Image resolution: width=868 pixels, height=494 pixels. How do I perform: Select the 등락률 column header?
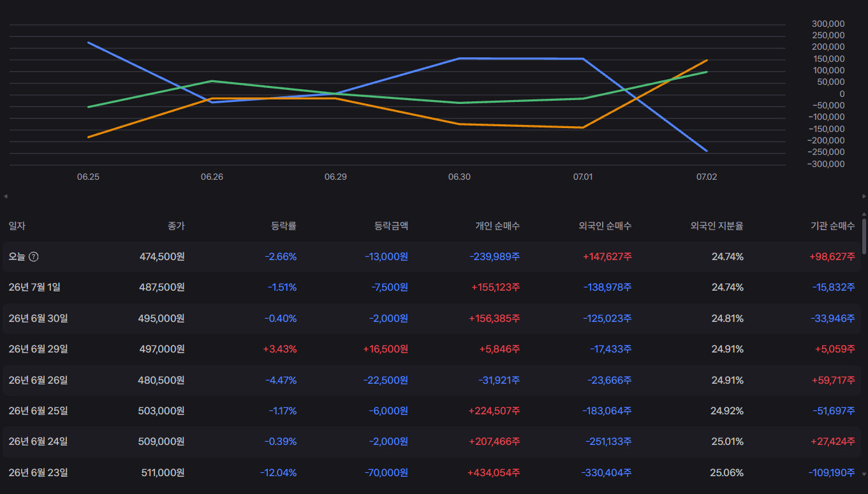point(284,226)
